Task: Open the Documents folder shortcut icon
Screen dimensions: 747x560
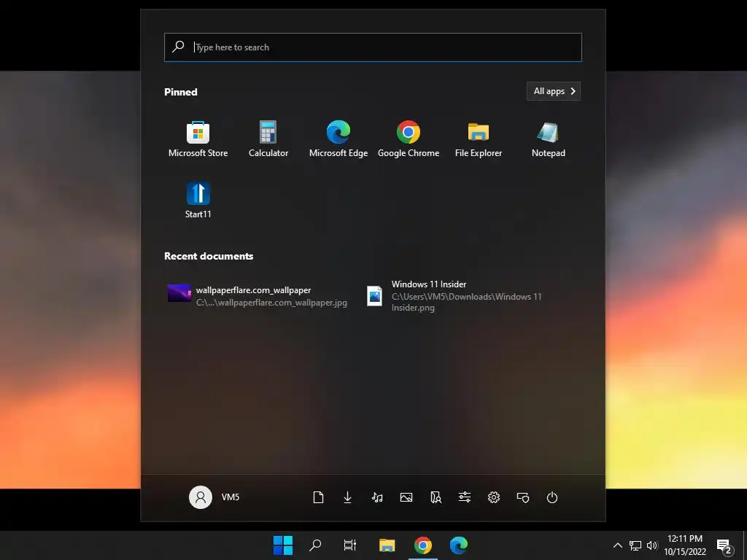Action: pos(318,497)
